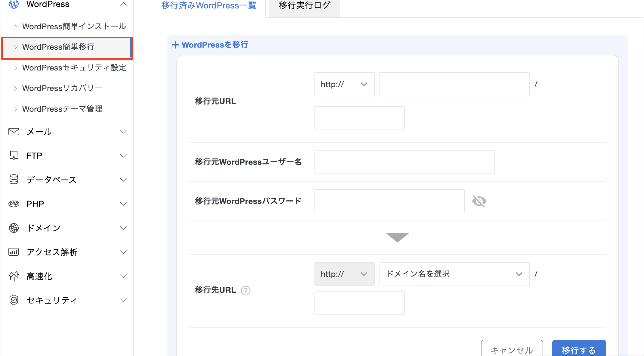Click the ドメイン sidebar label
This screenshot has height=356, width=644.
[43, 228]
